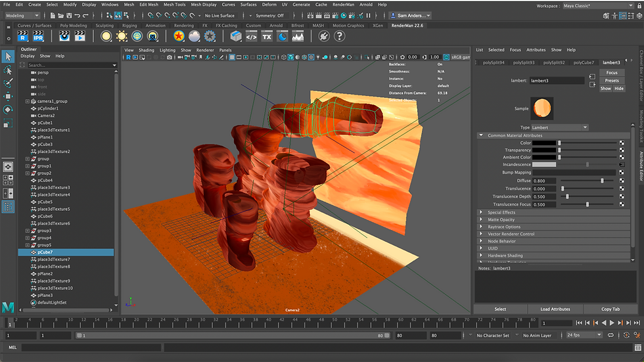Click the RenderMan IPR shelf icon
644x362 pixels.
click(x=37, y=37)
